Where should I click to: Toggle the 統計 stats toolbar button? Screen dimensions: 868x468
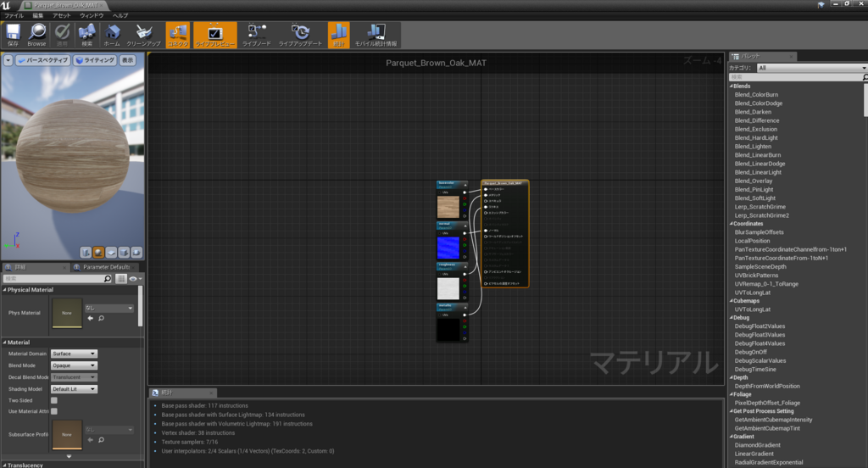339,35
